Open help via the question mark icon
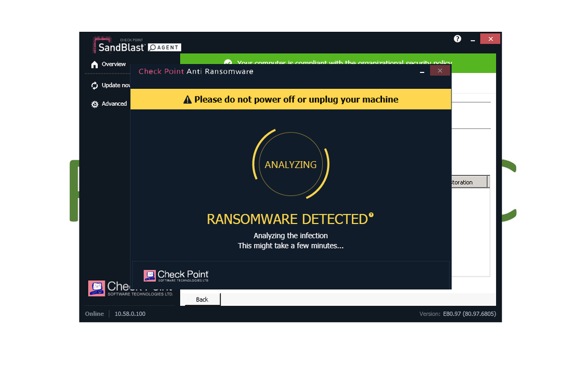Viewport: 588px width, 373px height. click(457, 39)
